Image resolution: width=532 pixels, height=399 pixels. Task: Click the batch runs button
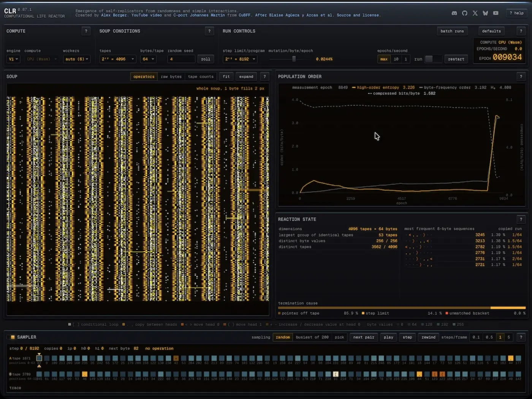452,31
